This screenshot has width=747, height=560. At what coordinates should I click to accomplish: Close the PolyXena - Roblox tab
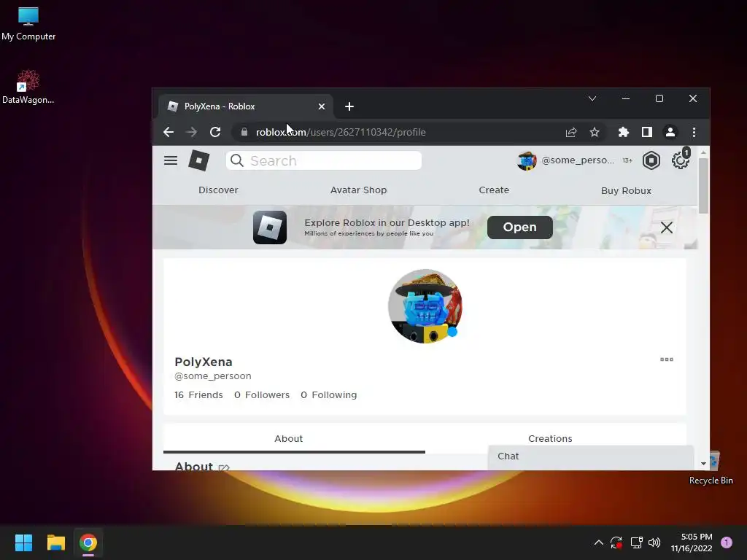[x=322, y=106]
